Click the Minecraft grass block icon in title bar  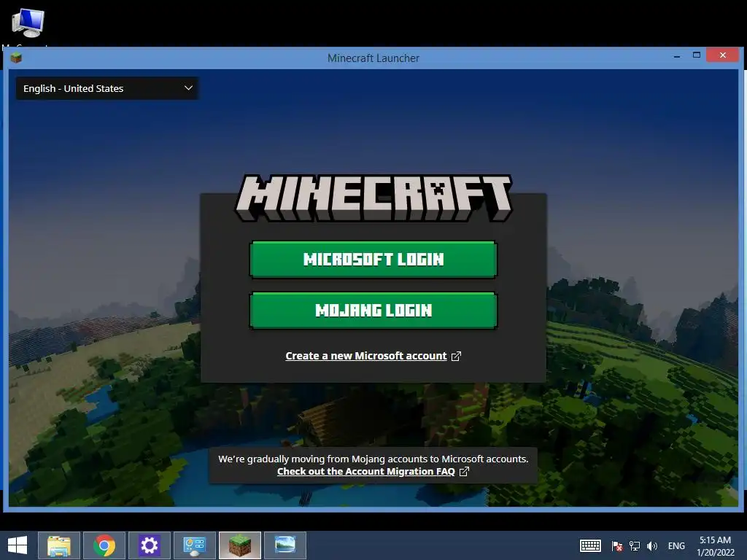[16, 58]
